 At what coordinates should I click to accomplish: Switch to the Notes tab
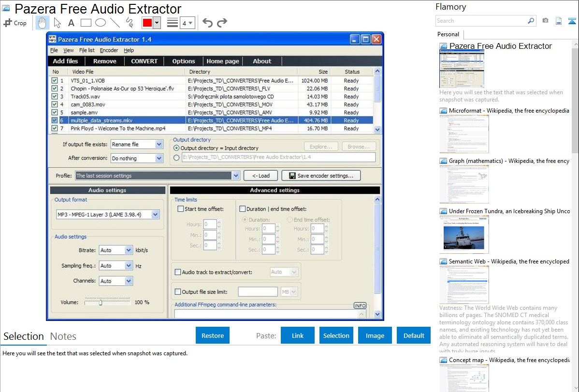63,336
